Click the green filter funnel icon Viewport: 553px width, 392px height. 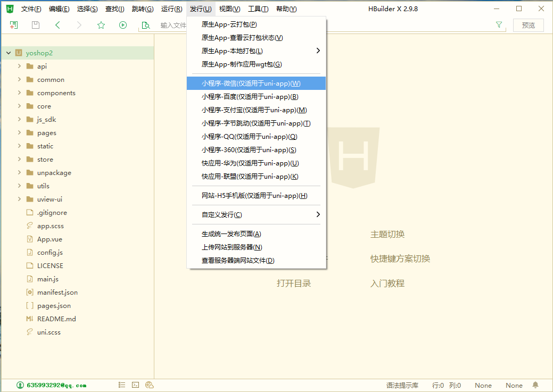click(x=499, y=24)
